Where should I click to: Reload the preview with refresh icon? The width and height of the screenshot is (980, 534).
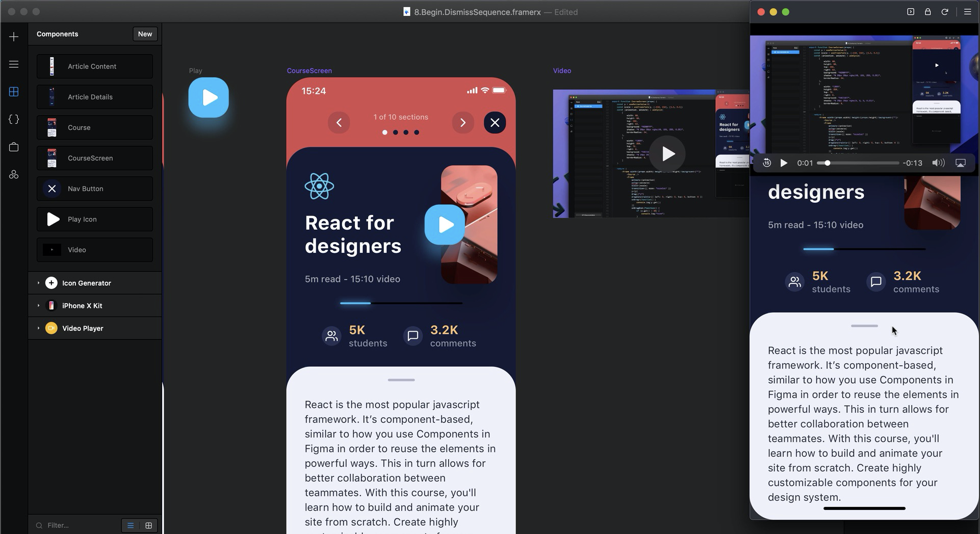point(945,12)
